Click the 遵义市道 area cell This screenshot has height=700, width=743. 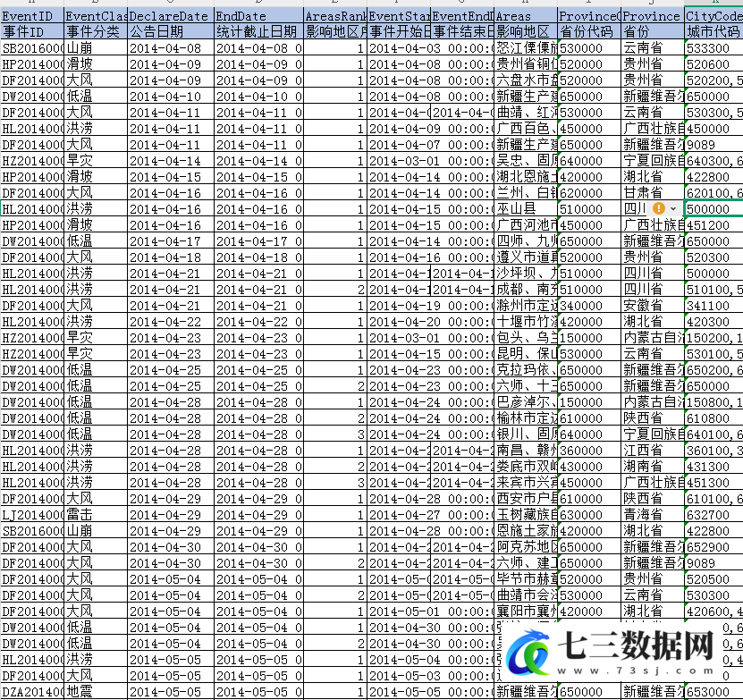(x=526, y=257)
